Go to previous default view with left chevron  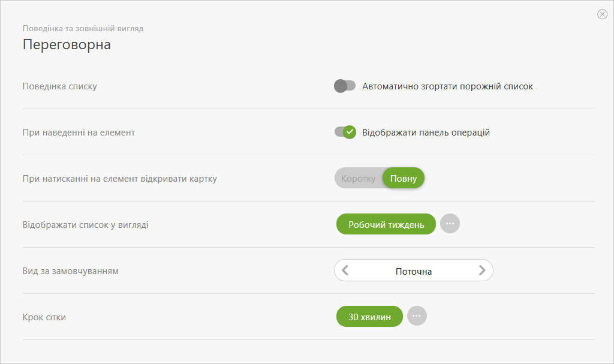tap(345, 270)
